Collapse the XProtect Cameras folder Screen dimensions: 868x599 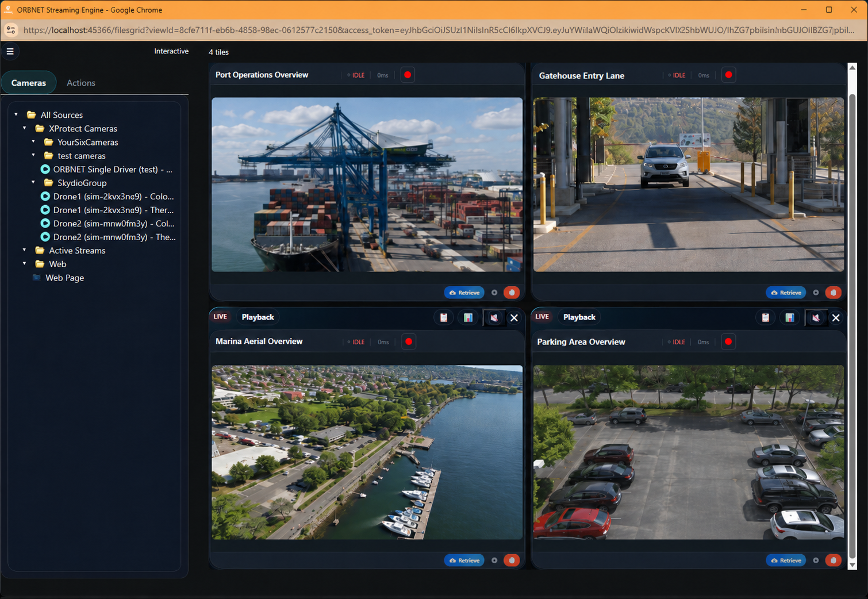tap(24, 128)
